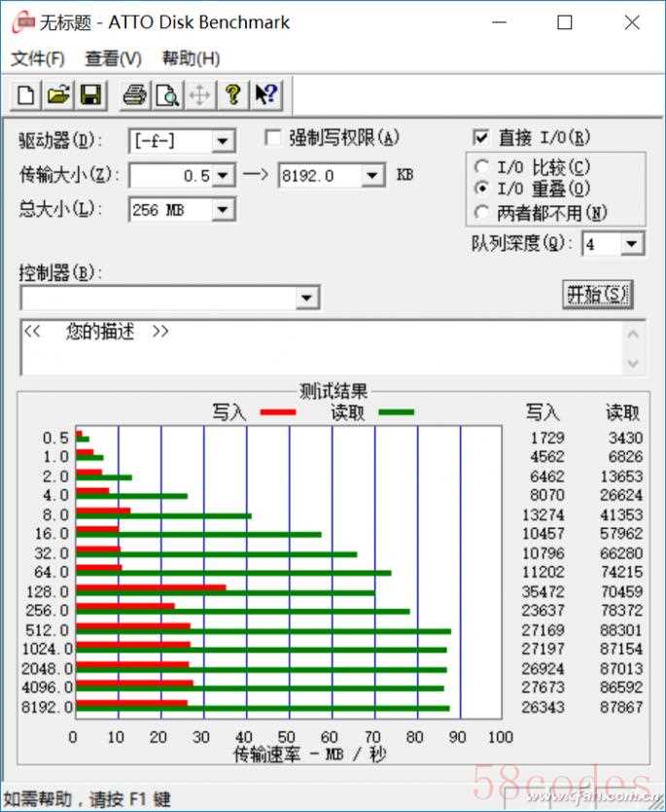The width and height of the screenshot is (666, 812).
Task: Expand the 总大小 256 MB dropdown
Action: click(x=224, y=210)
